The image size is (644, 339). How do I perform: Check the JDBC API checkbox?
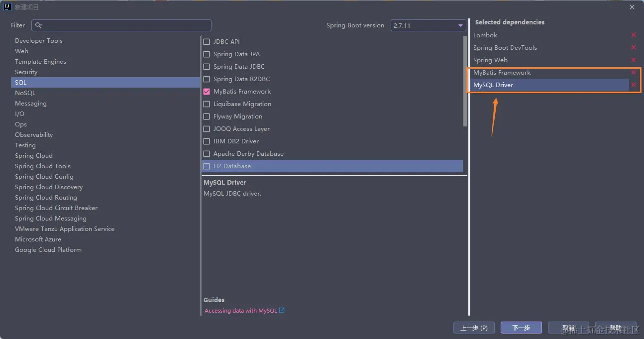207,42
